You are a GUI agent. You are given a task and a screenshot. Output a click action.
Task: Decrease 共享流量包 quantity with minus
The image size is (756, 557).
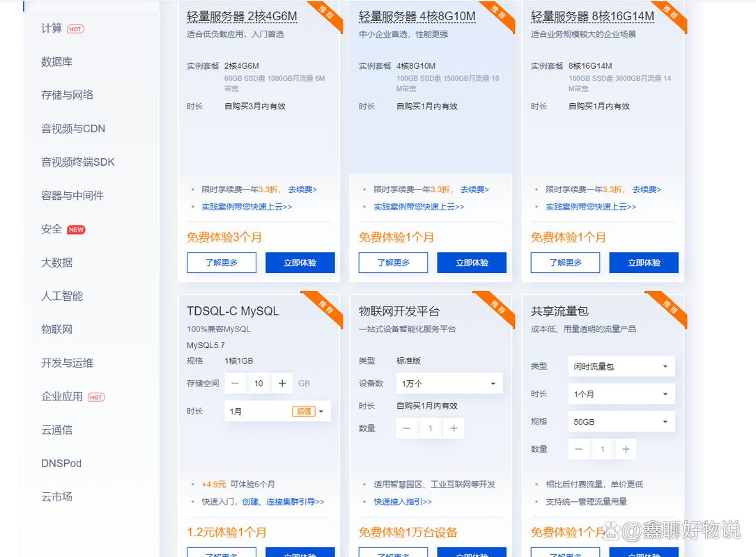coord(578,449)
